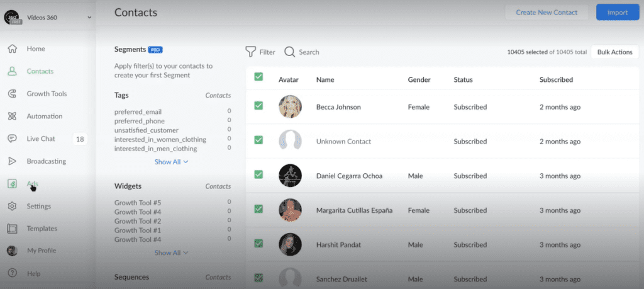Open Growth Tools magnet icon
This screenshot has height=289, width=644.
click(13, 94)
